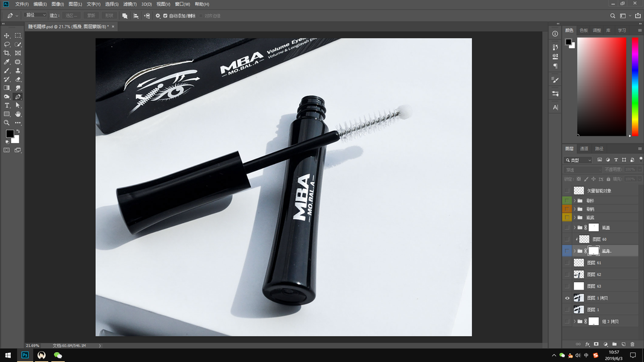Click the create new group folder icon
This screenshot has height=362, width=644.
click(614, 344)
